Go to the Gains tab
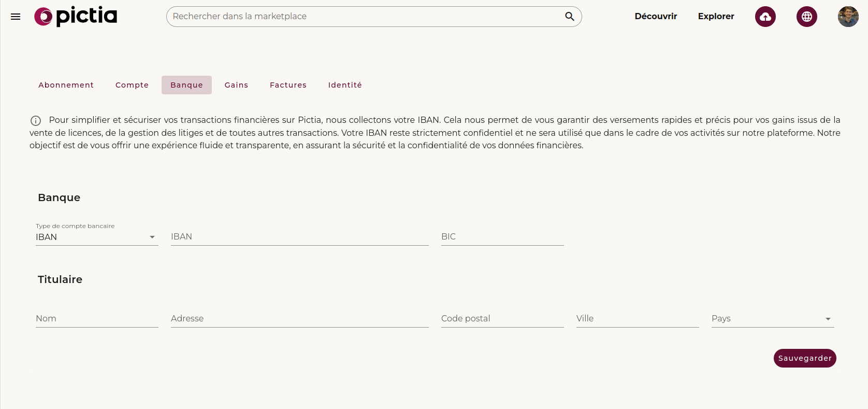This screenshot has width=868, height=409. point(236,85)
